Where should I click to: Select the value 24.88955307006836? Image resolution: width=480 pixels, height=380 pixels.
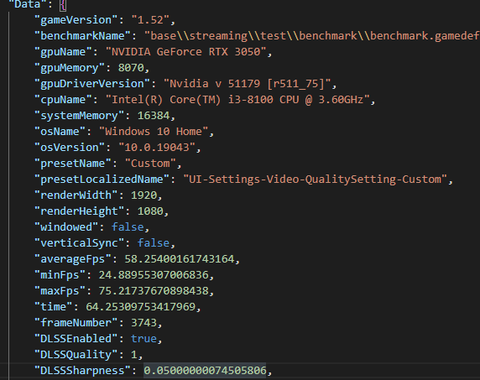point(154,276)
